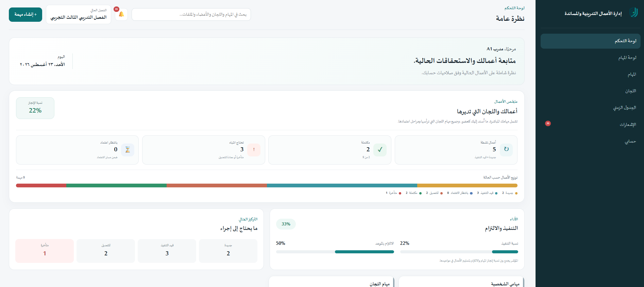
Task: Focus the search field for tasks and committees
Action: 191,15
